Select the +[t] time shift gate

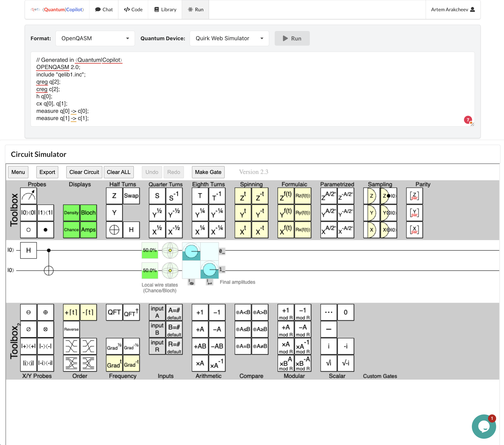(71, 312)
